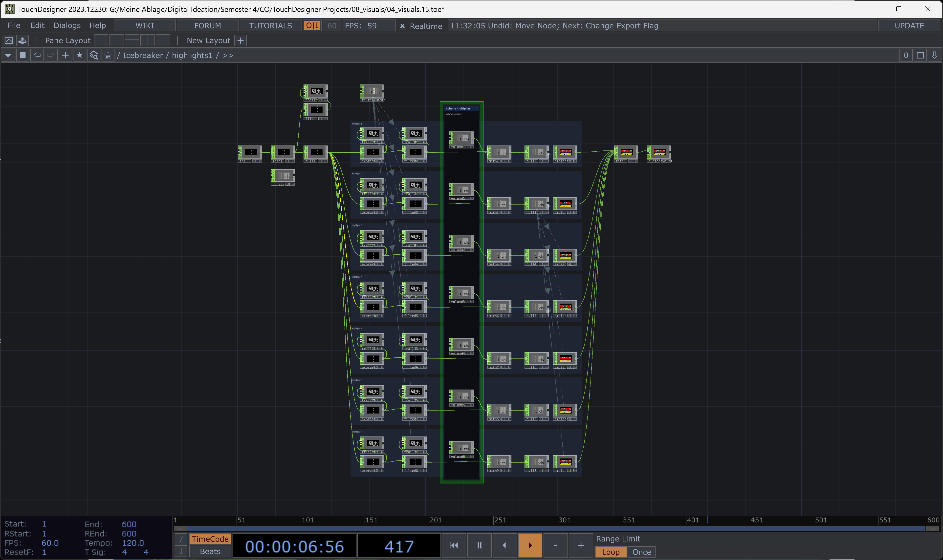Select the three-pane layout preset
The height and width of the screenshot is (560, 943).
pyautogui.click(x=148, y=40)
